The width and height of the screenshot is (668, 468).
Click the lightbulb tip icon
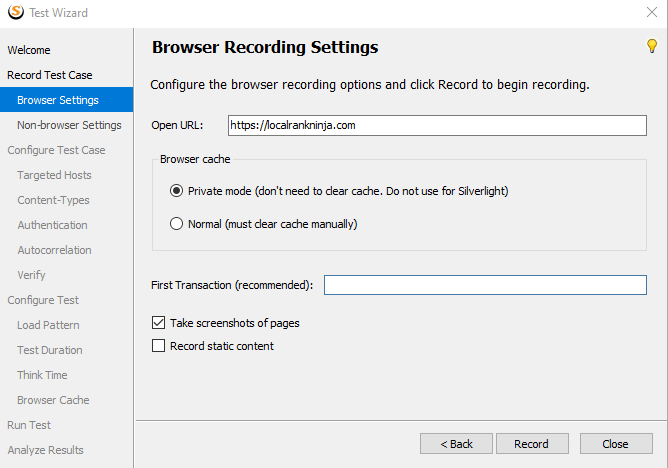tap(652, 46)
